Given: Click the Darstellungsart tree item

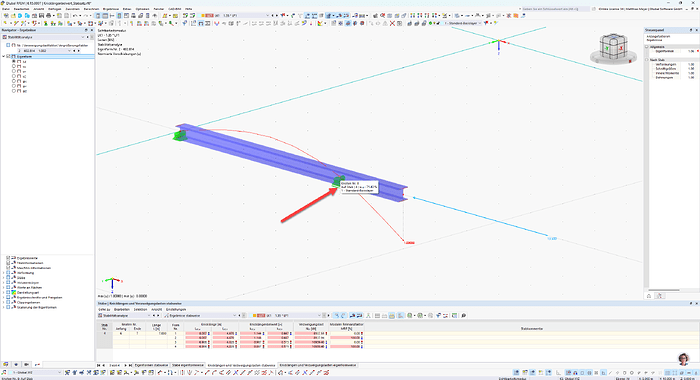Looking at the screenshot, I should point(28,292).
